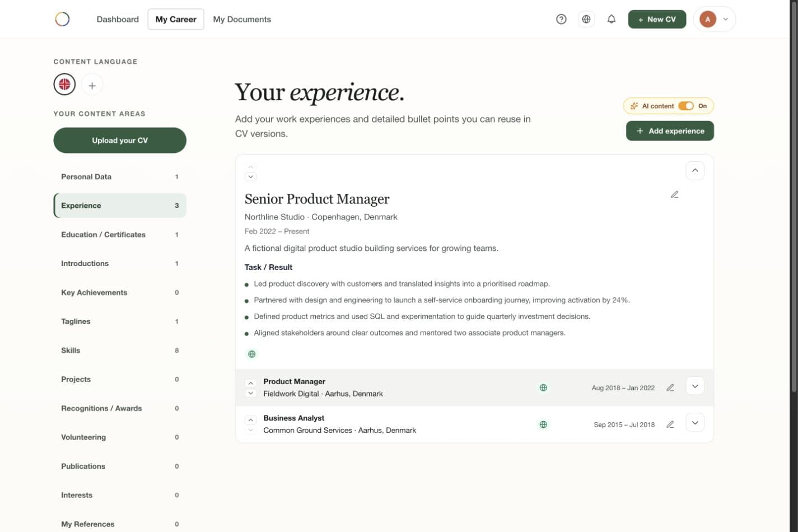Go to Key Achievements section
798x532 pixels.
tap(120, 292)
